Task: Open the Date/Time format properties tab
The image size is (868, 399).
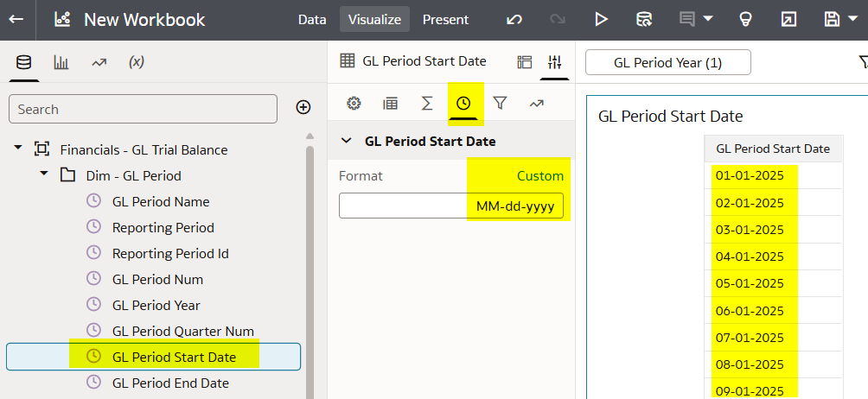Action: click(x=463, y=103)
